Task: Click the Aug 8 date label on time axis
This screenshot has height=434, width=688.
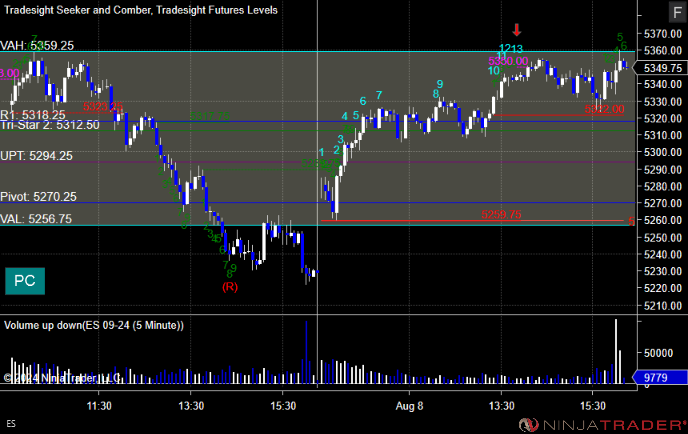Action: pos(409,406)
